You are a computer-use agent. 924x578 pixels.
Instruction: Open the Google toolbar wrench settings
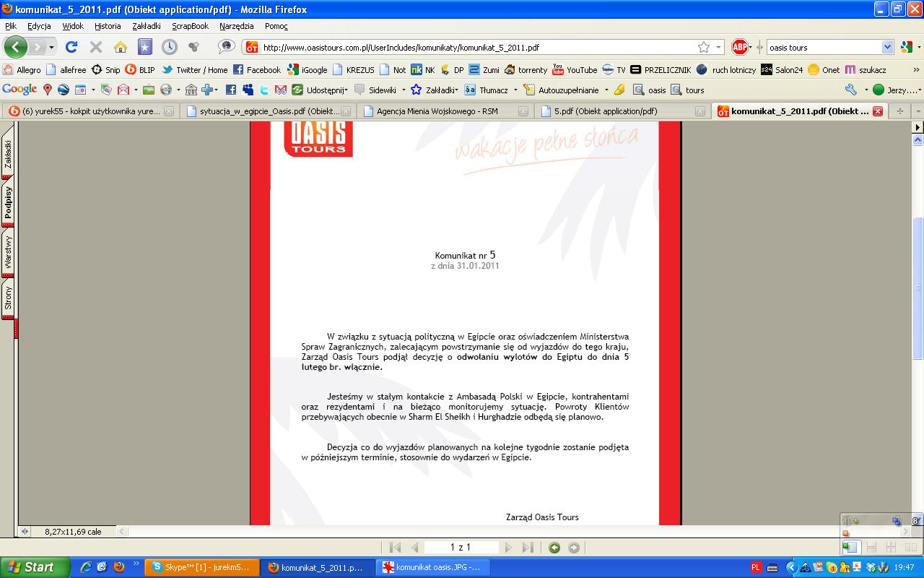pyautogui.click(x=851, y=90)
